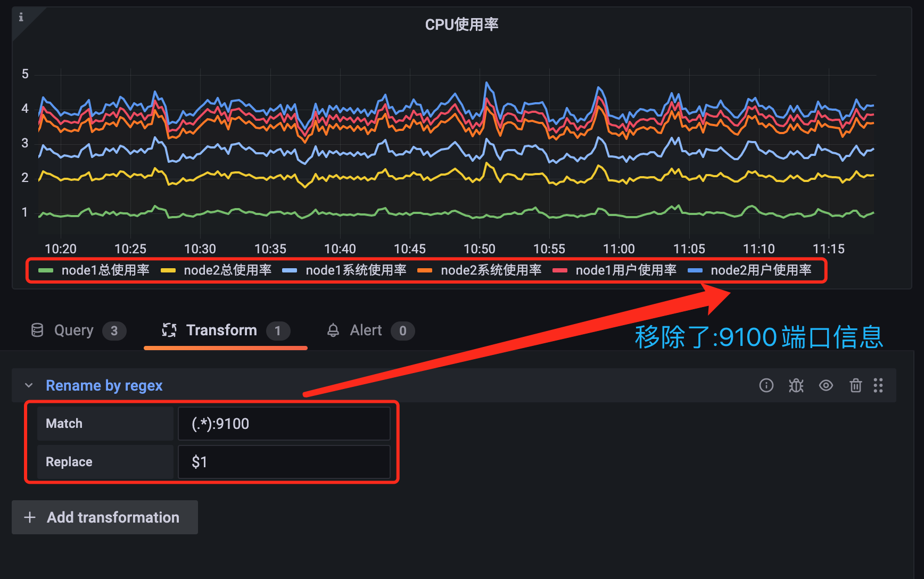
Task: Click the drag handle dots next to the trash icon
Action: pyautogui.click(x=878, y=385)
